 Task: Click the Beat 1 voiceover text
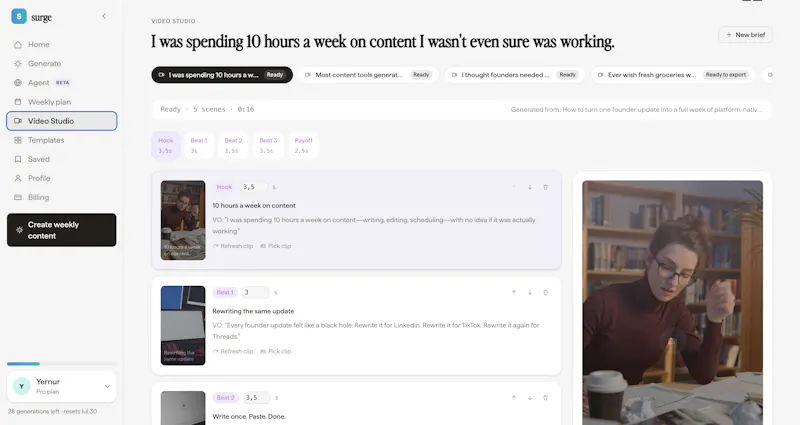coord(376,331)
